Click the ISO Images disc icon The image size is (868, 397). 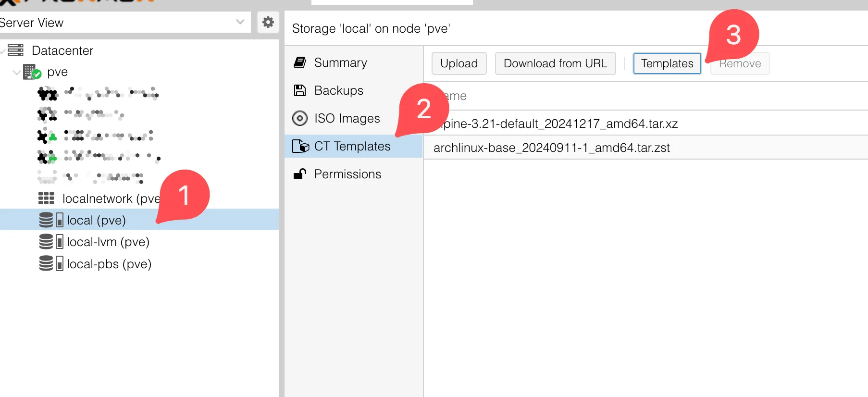point(300,118)
